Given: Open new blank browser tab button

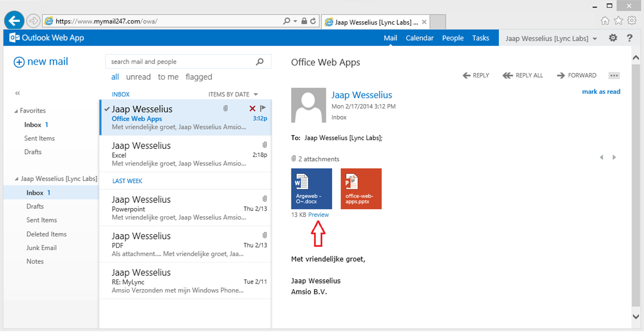Looking at the screenshot, I should click(438, 22).
